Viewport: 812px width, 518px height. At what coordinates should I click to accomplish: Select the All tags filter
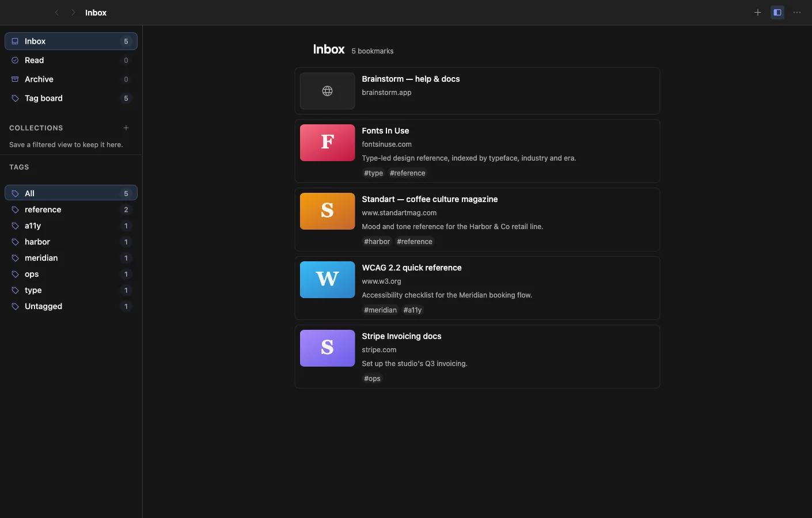coord(71,193)
